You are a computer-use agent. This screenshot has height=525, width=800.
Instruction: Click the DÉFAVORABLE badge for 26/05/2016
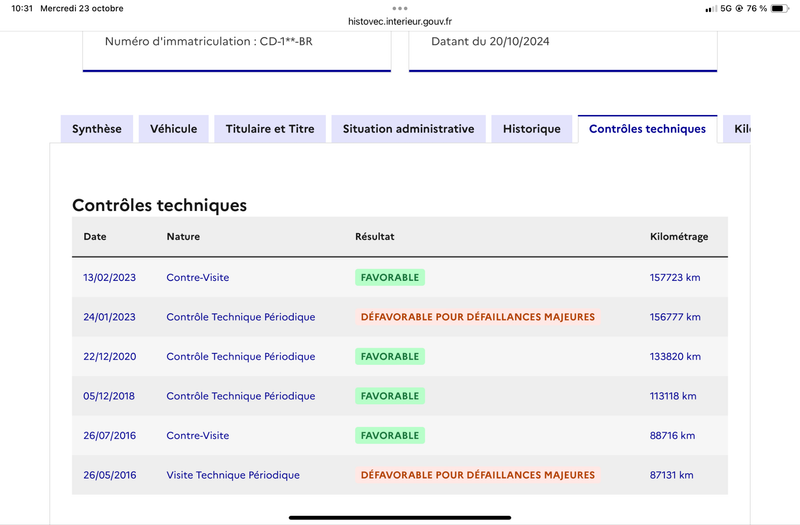(x=478, y=475)
